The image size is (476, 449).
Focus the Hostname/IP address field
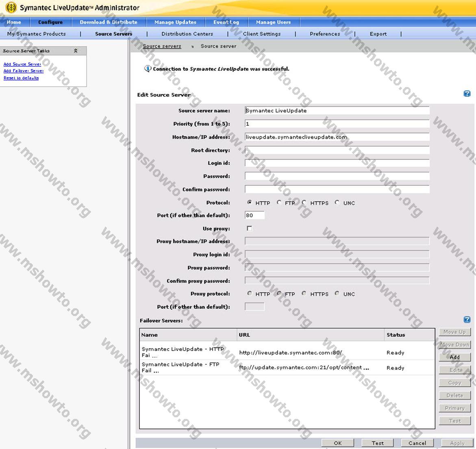337,137
